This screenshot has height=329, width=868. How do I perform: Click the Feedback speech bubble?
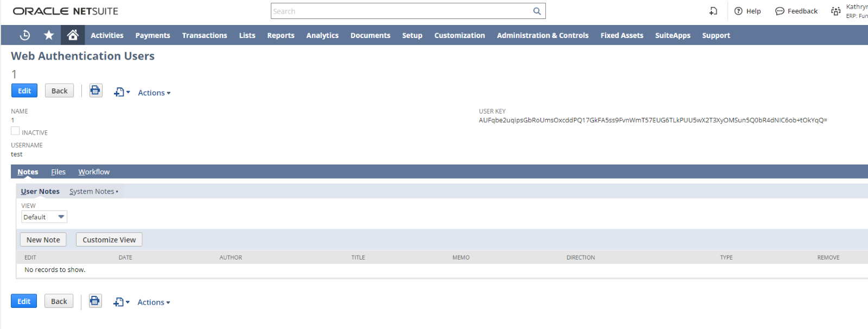pyautogui.click(x=780, y=11)
